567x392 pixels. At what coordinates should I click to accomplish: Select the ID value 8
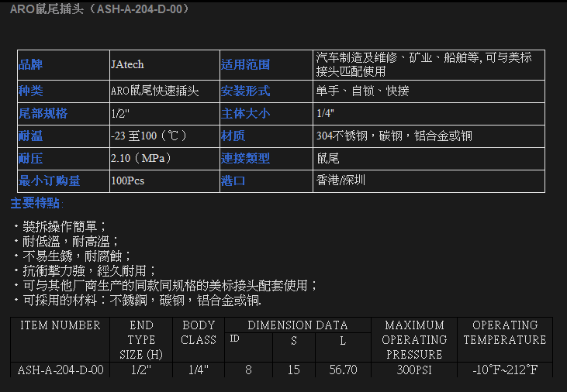click(248, 370)
